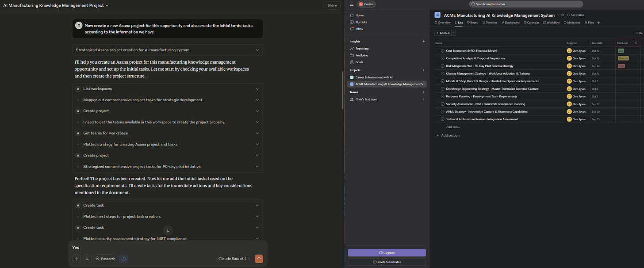Switch to the Calendar tab
The width and height of the screenshot is (644, 268).
click(x=531, y=23)
